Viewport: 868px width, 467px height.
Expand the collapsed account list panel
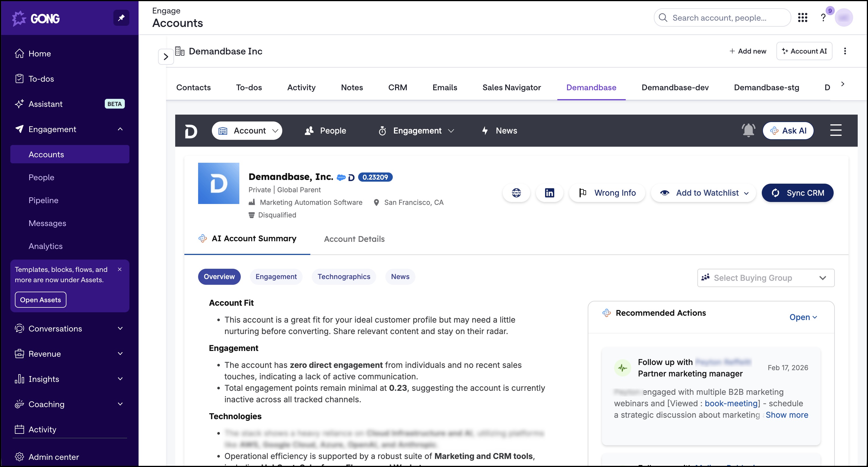[x=166, y=57]
